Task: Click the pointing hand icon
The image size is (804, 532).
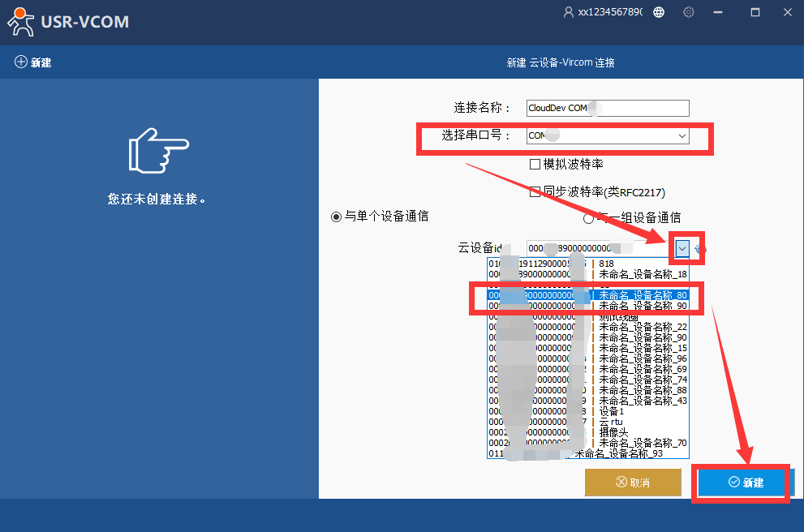Action: point(158,150)
